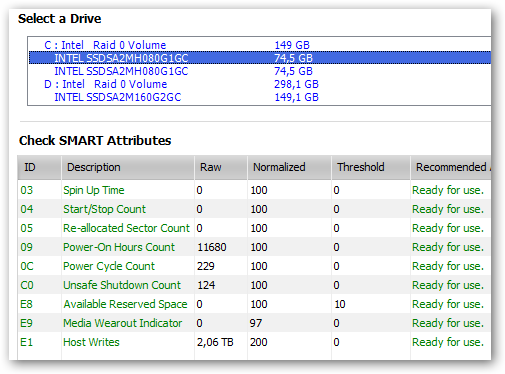Click the raw value 229
The width and height of the screenshot is (505, 374).
(206, 266)
